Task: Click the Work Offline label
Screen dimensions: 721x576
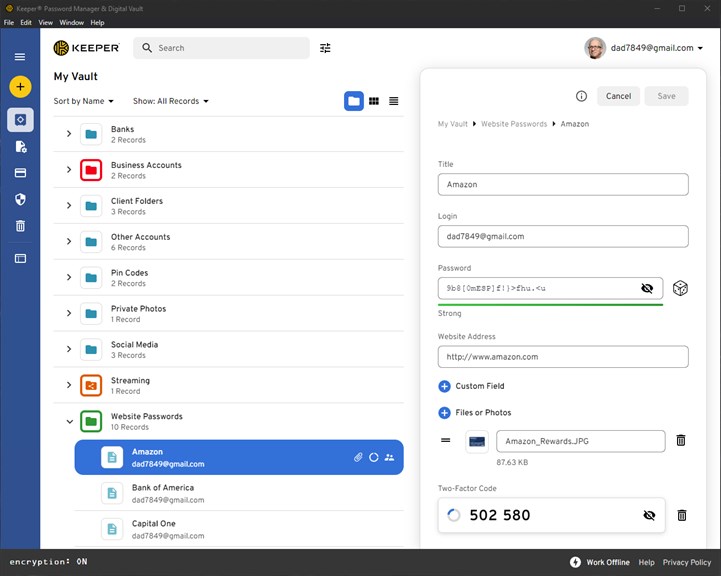Action: (x=608, y=562)
